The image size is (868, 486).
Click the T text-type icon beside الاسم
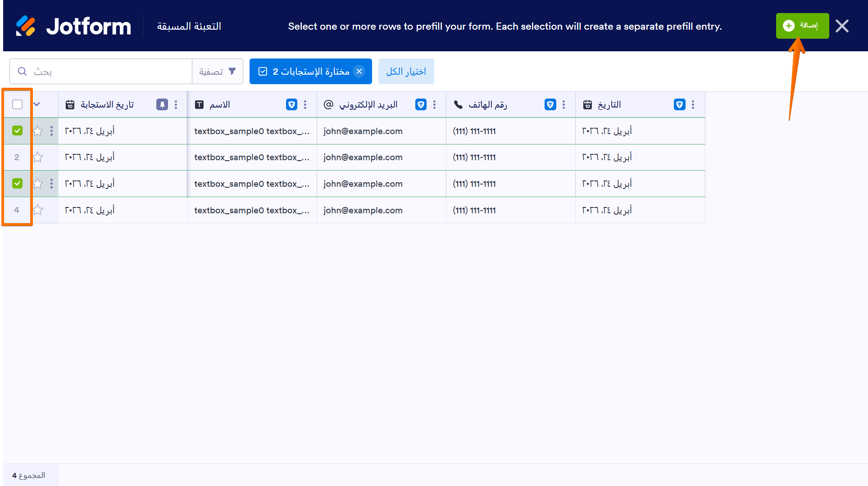[x=199, y=104]
